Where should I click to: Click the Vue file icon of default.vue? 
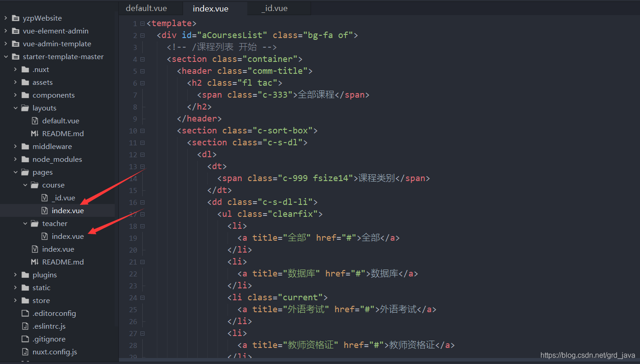coord(35,121)
